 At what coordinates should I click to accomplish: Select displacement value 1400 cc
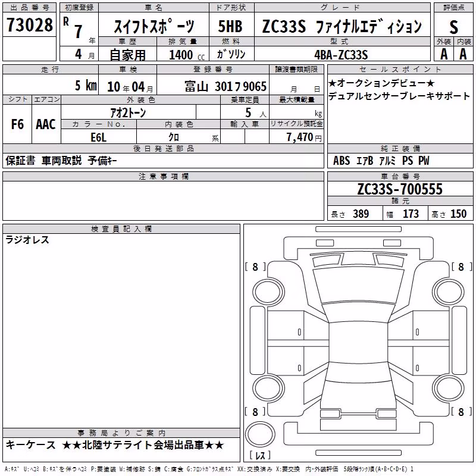coord(186,55)
